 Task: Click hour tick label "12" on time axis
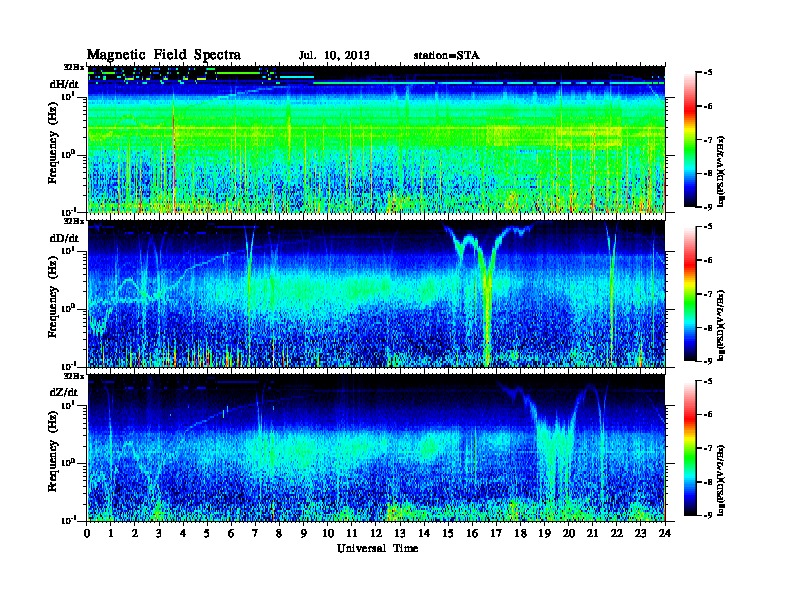(376, 534)
